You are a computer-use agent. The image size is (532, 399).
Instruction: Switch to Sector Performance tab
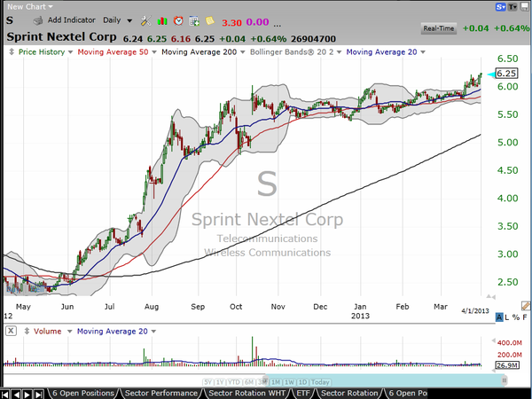pyautogui.click(x=161, y=393)
